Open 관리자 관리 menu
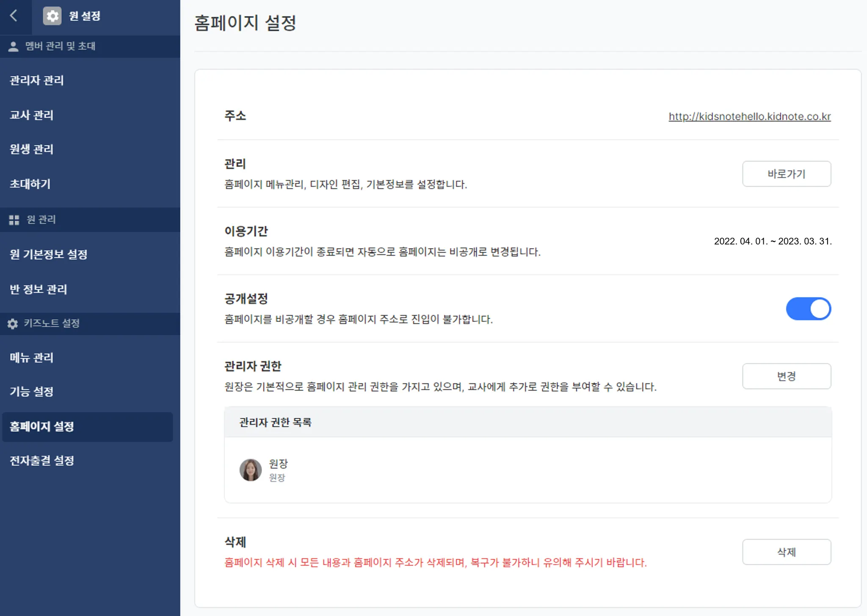867x616 pixels. pyautogui.click(x=37, y=80)
